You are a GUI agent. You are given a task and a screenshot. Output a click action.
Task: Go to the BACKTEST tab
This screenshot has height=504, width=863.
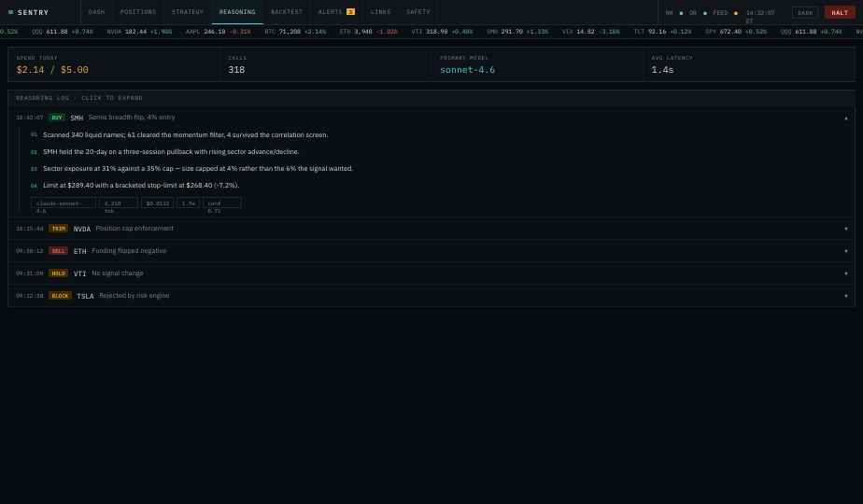(287, 11)
